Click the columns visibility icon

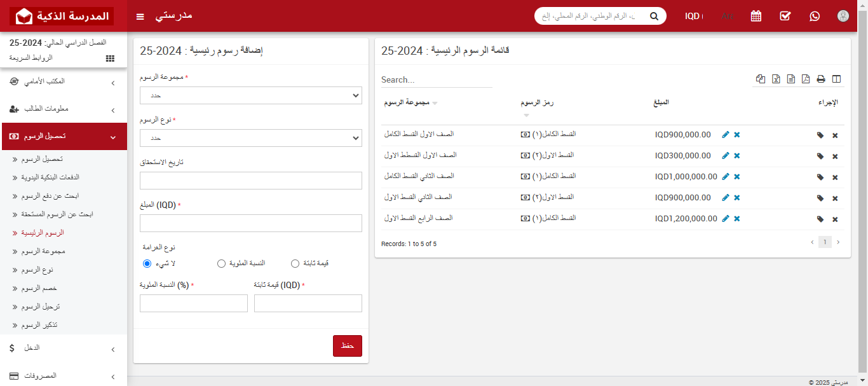836,79
